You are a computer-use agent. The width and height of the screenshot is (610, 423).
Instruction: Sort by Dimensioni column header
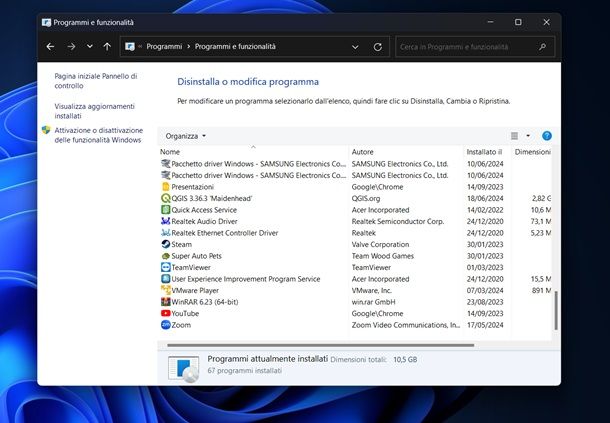pos(533,152)
